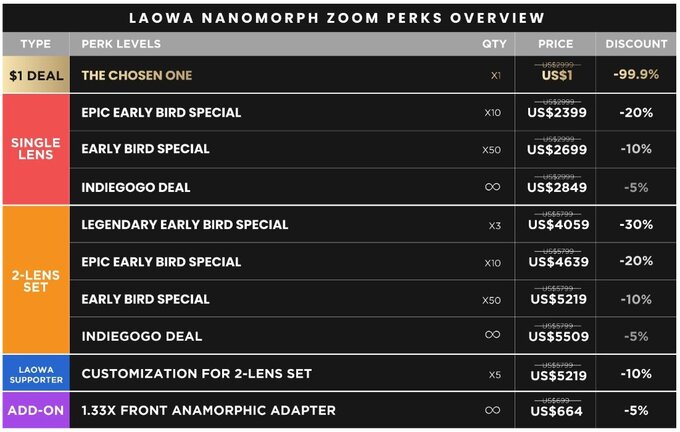This screenshot has height=432, width=680.
Task: Select the orange 2-LENS SET category block
Action: click(x=36, y=280)
